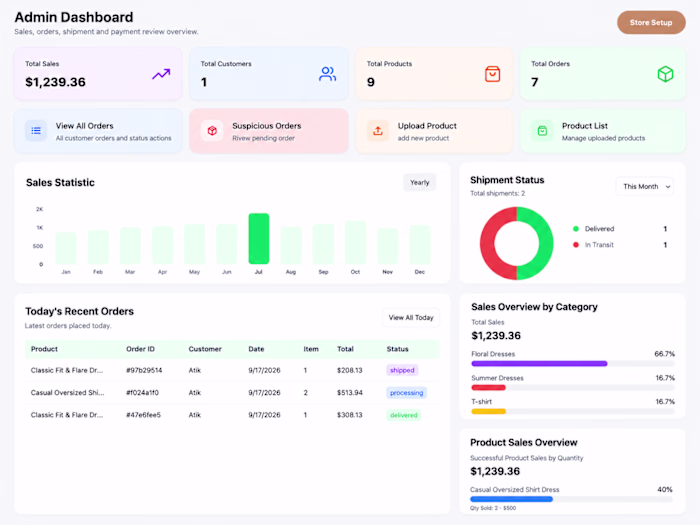The image size is (700, 525).
Task: Click the View All Orders list icon
Action: pos(36,131)
